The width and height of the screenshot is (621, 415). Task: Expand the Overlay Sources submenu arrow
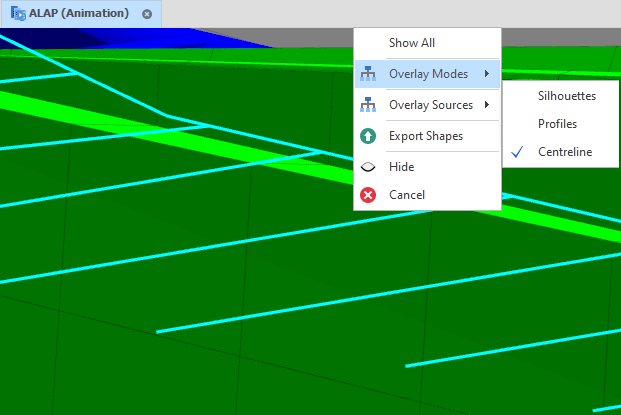click(x=487, y=105)
